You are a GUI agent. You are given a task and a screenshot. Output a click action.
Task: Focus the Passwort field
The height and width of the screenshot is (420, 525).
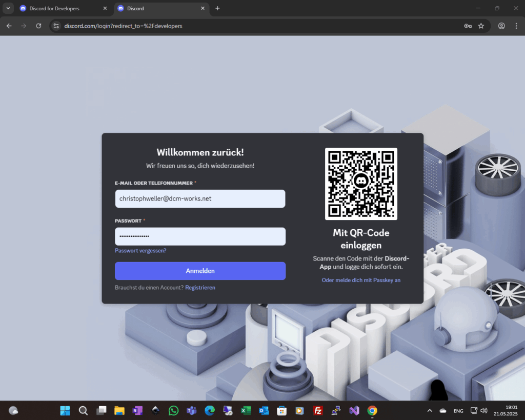point(200,236)
